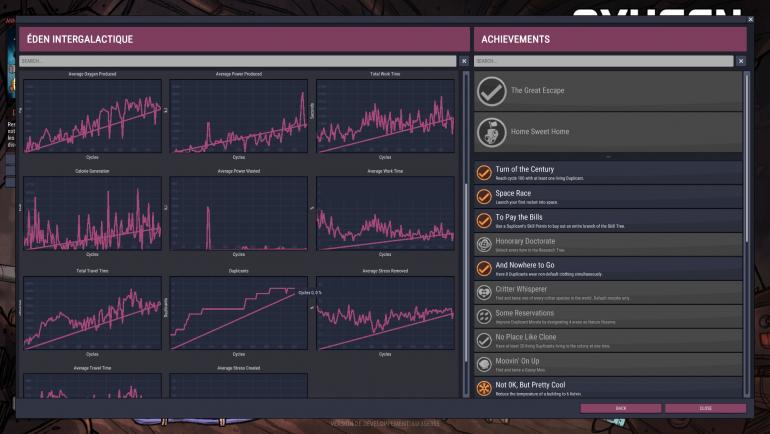
Task: Open the Calorie Generation graph
Action: click(92, 213)
